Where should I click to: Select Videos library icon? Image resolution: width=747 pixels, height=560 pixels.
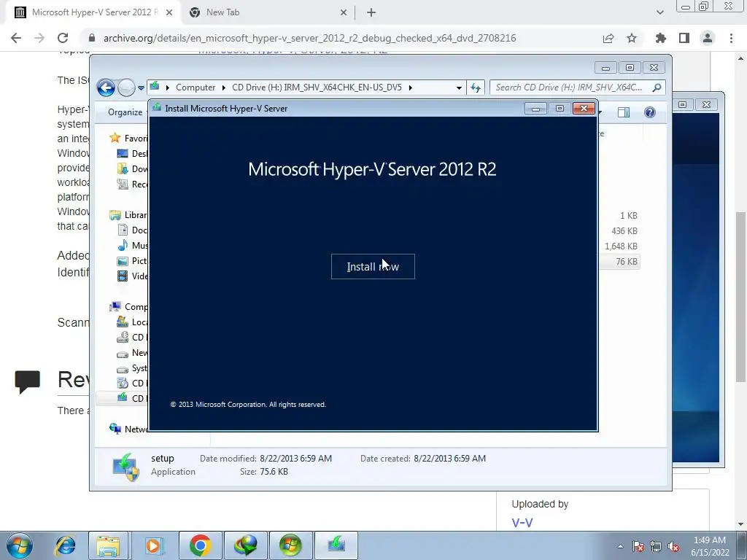coord(123,276)
